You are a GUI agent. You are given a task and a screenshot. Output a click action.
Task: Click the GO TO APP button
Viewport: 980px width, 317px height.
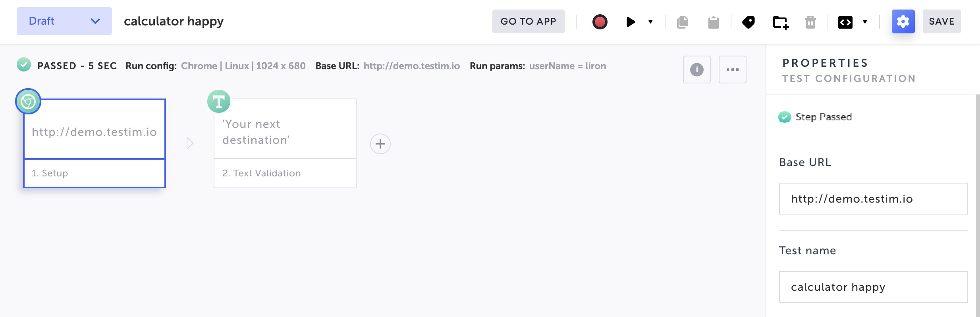coord(528,21)
